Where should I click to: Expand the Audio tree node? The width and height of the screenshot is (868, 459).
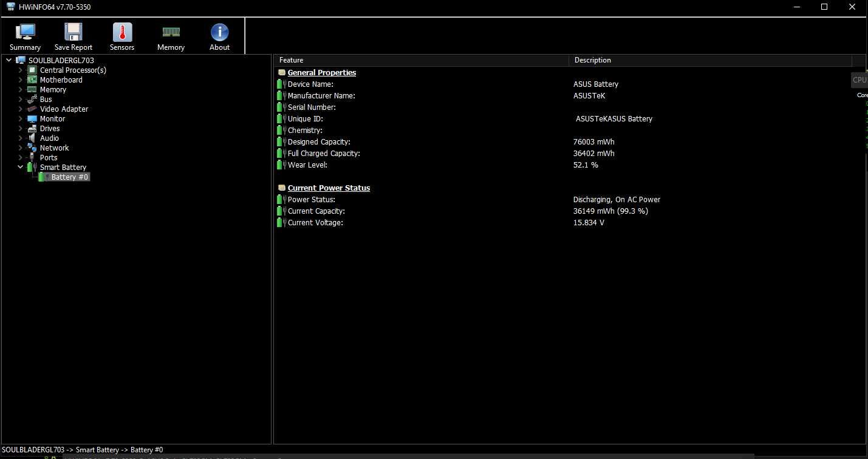point(20,138)
